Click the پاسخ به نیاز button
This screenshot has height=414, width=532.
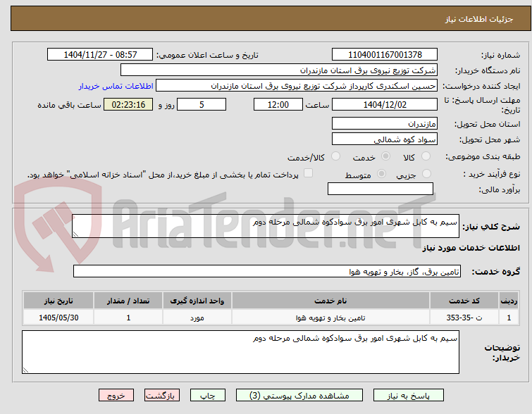pos(409,396)
